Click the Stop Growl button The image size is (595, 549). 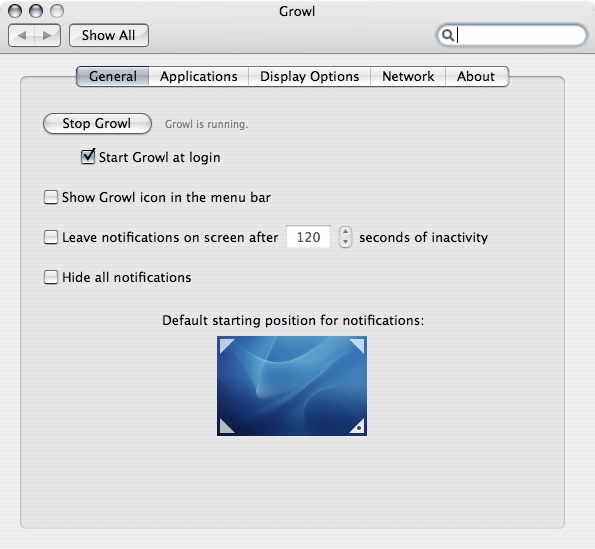tap(97, 124)
